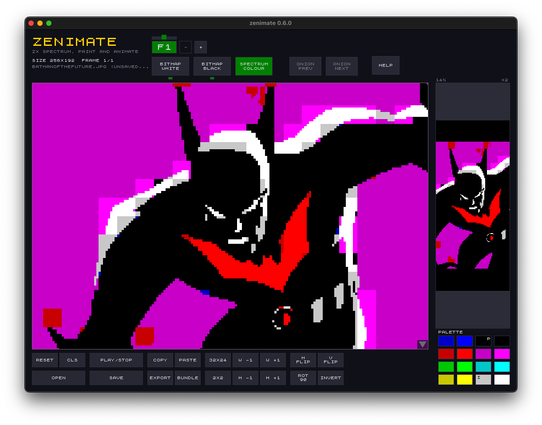The width and height of the screenshot is (542, 425).
Task: Click the H Flip button
Action: 303,360
